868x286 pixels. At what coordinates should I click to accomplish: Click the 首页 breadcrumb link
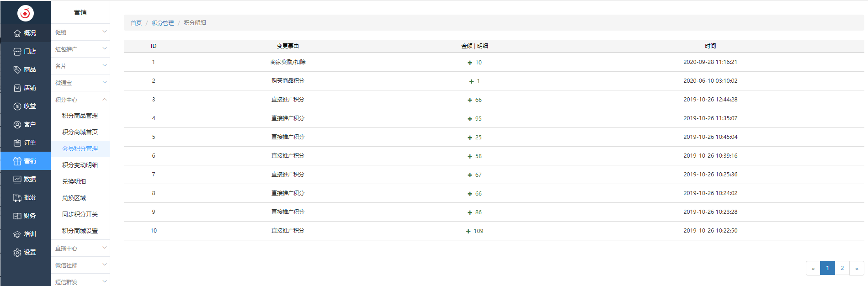[x=136, y=23]
